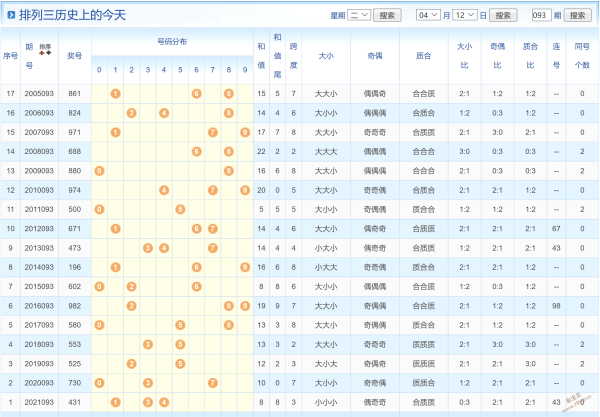This screenshot has width=600, height=417.
Task: Click 小小小 in row 2021093
Action: tap(326, 402)
